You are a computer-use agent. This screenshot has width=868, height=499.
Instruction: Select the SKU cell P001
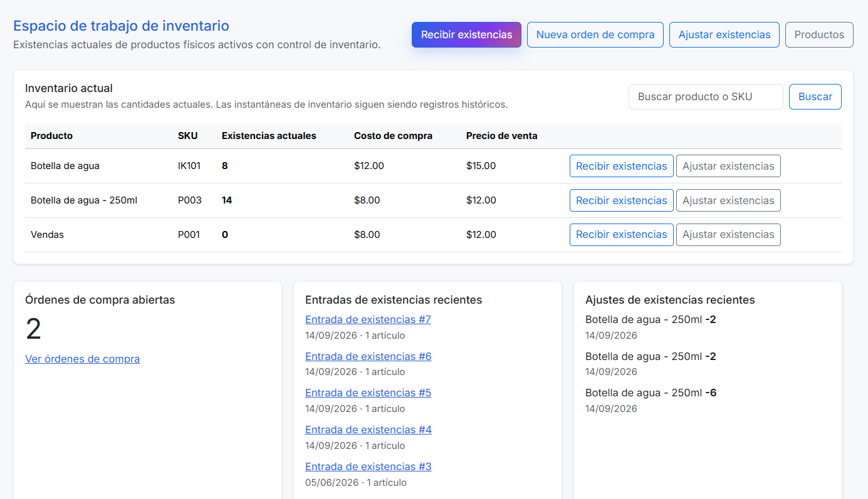pos(189,235)
